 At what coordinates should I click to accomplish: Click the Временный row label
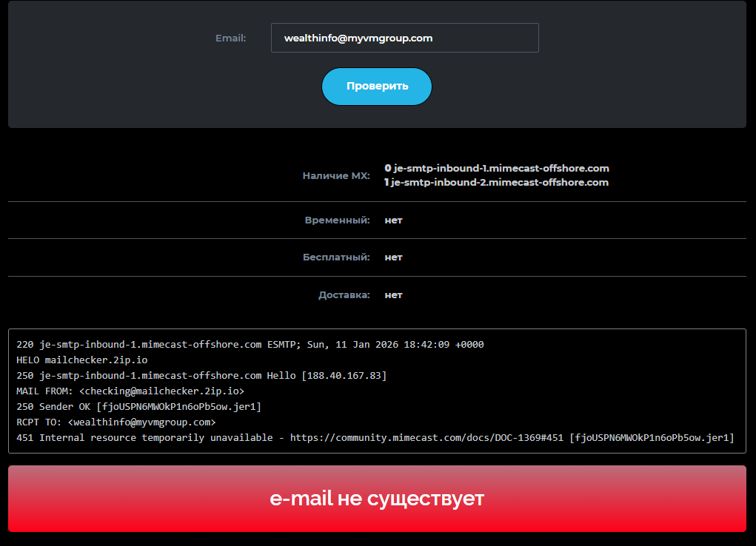pos(337,220)
